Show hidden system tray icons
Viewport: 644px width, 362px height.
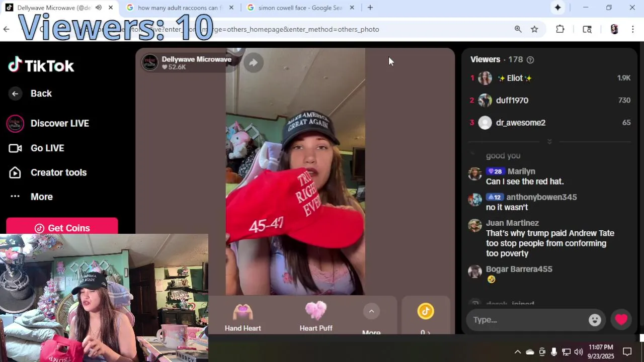click(517, 352)
